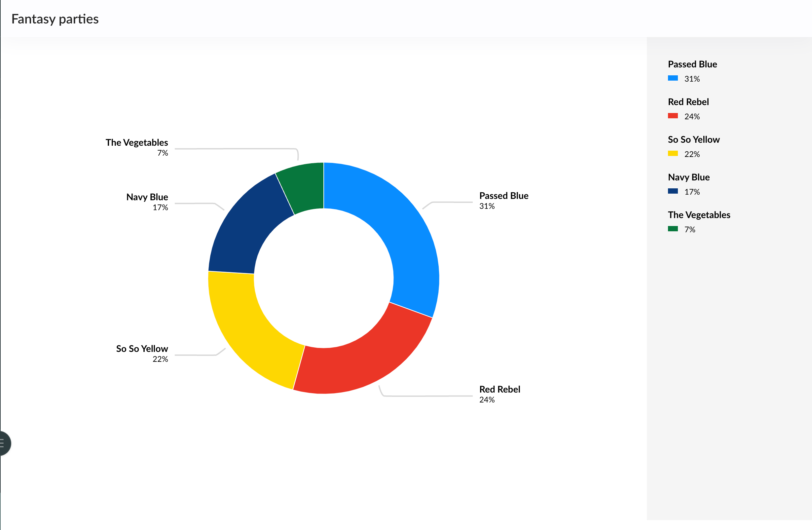Click the Red Rebel legend color swatch
Image resolution: width=812 pixels, height=530 pixels.
click(673, 116)
